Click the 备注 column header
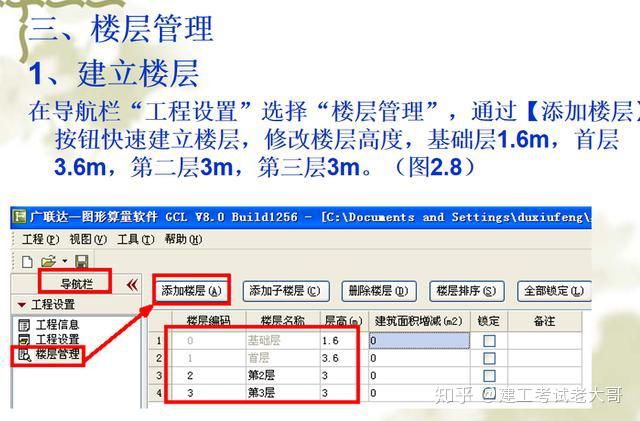The image size is (640, 421). (544, 321)
